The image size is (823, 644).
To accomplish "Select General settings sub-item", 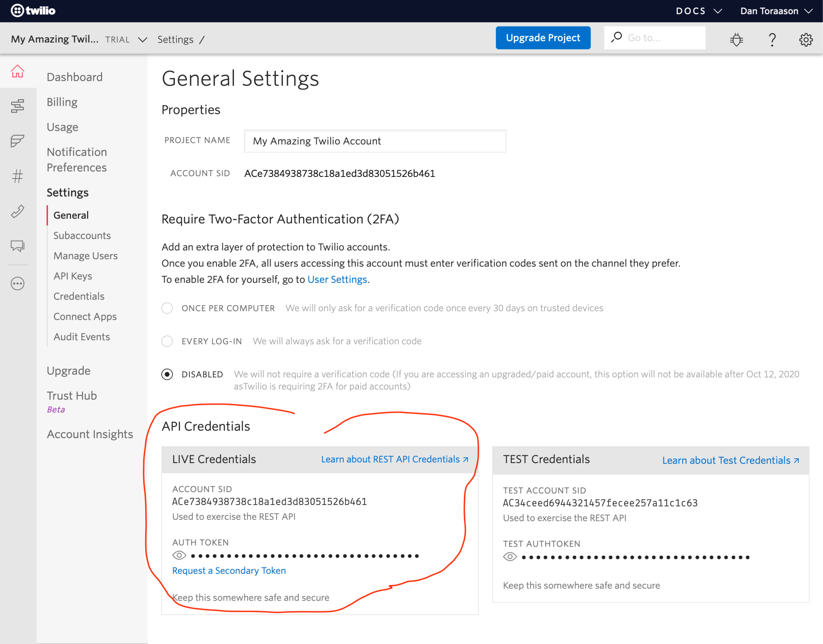I will pyautogui.click(x=71, y=215).
